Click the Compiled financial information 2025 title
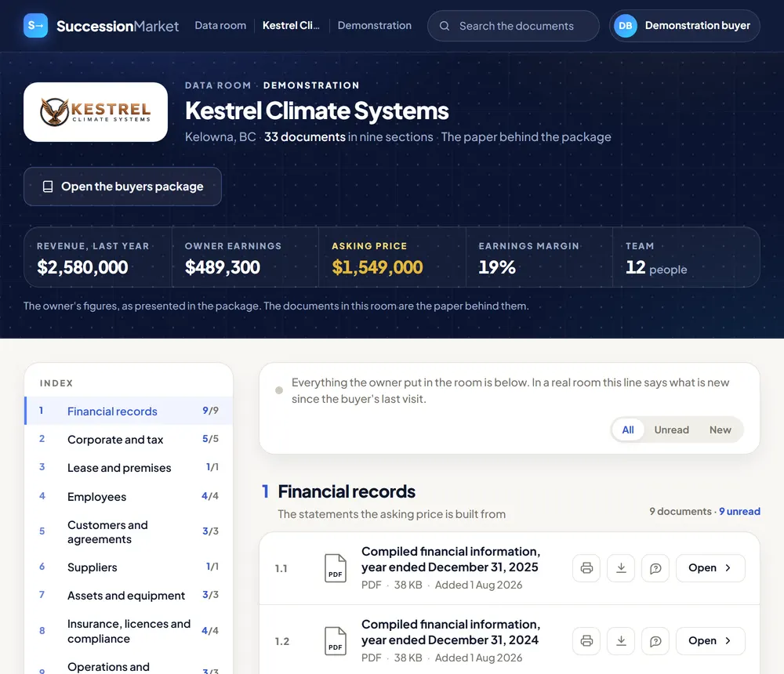This screenshot has height=674, width=784. [x=451, y=559]
